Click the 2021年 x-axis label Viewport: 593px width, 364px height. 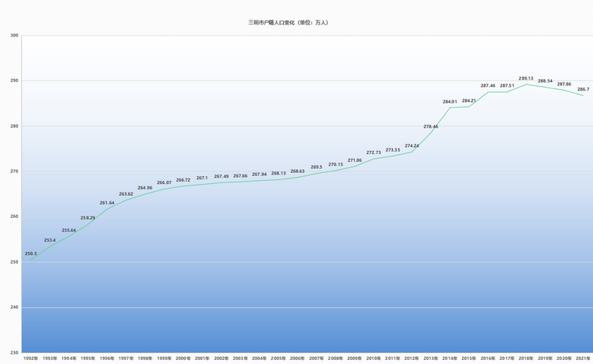click(x=584, y=358)
